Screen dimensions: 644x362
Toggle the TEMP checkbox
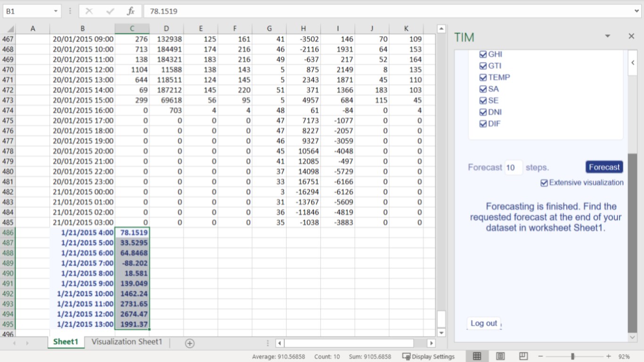tap(483, 77)
